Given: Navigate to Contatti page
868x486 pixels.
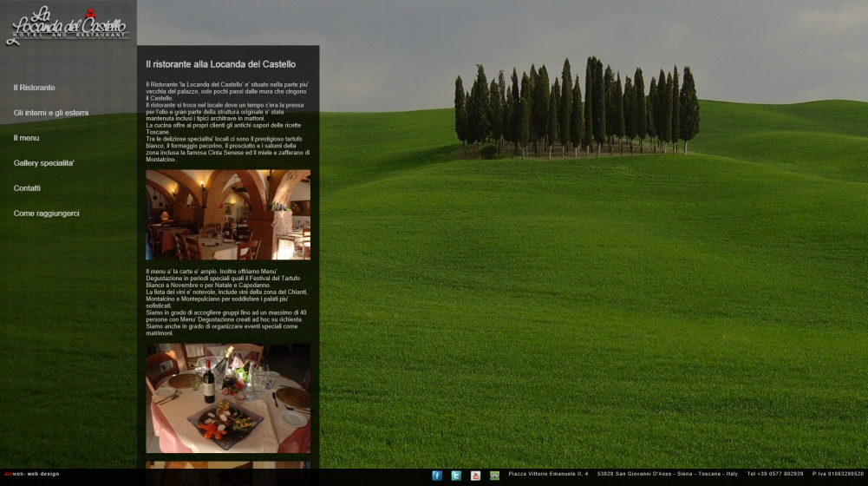Looking at the screenshot, I should point(27,187).
